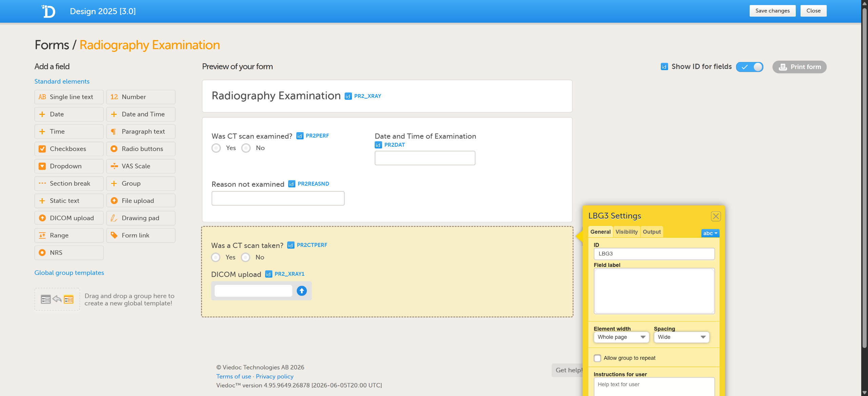868x396 pixels.
Task: Click the id icon next to PR2_XRAY
Action: point(348,96)
